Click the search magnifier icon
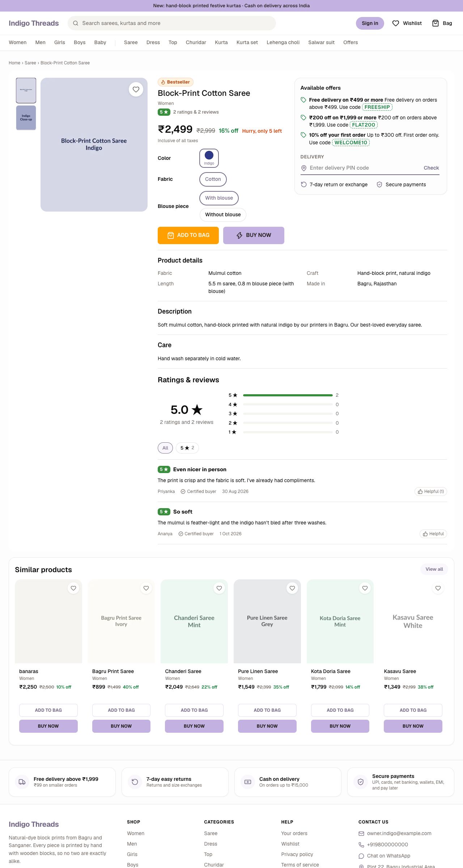463x868 pixels. point(76,23)
